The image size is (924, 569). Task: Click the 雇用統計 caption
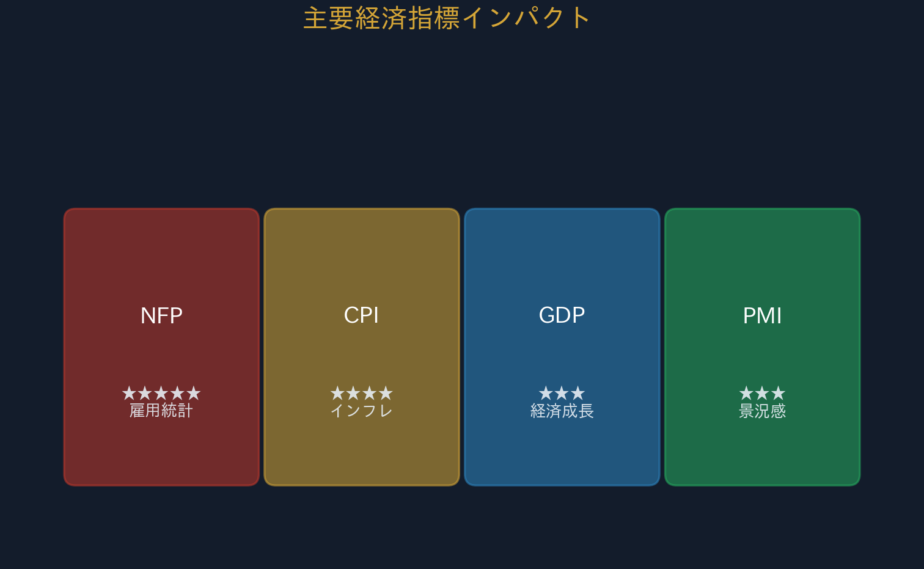[x=161, y=411]
